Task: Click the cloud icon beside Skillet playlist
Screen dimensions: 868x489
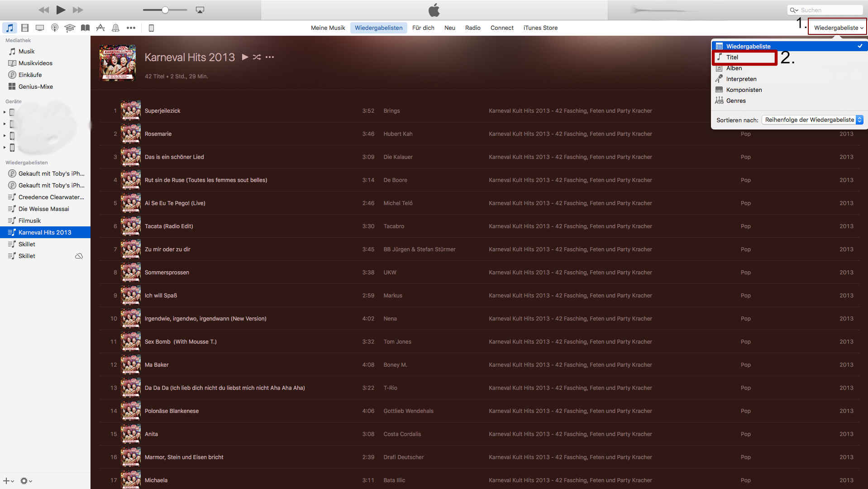Action: point(79,256)
